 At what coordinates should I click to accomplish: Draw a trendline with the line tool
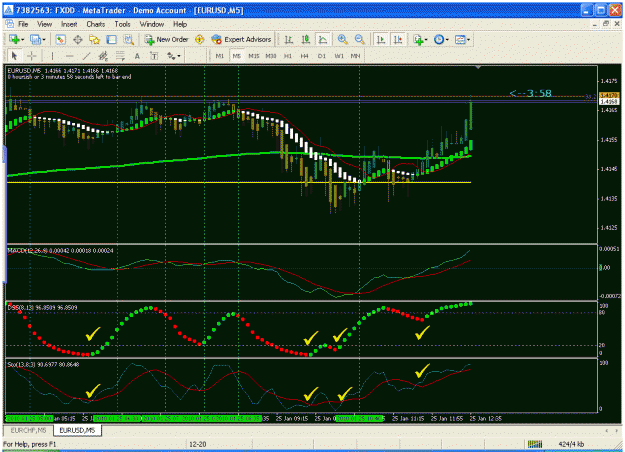[x=86, y=56]
